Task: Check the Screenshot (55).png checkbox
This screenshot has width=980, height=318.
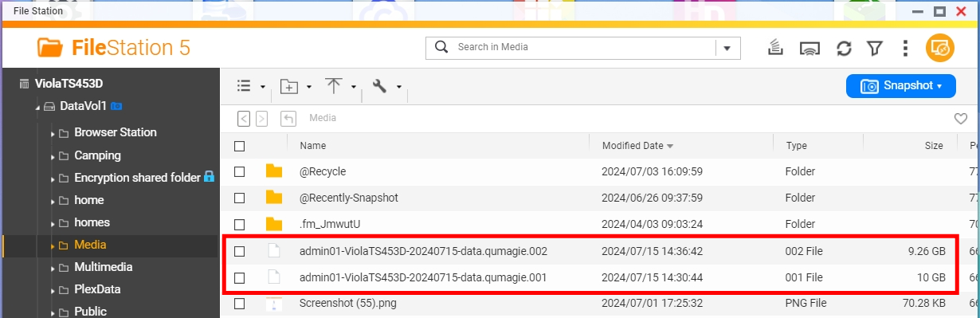Action: [x=239, y=303]
